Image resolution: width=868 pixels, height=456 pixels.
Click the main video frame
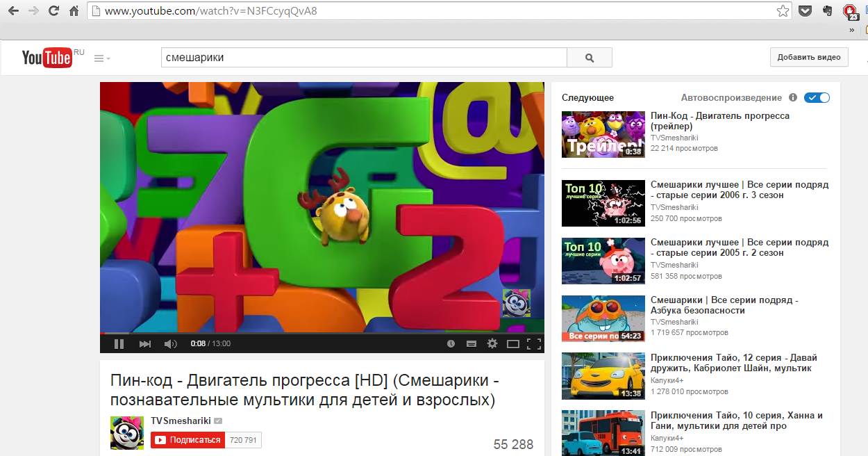point(322,207)
